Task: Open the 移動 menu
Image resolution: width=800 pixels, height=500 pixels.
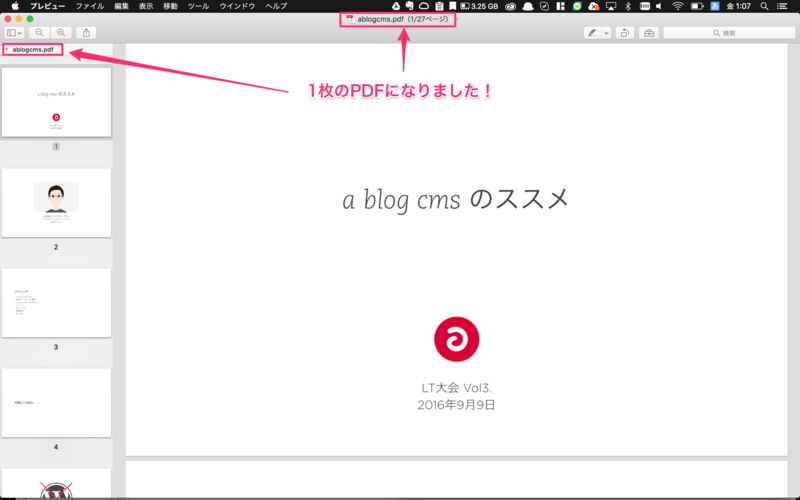Action: (170, 6)
